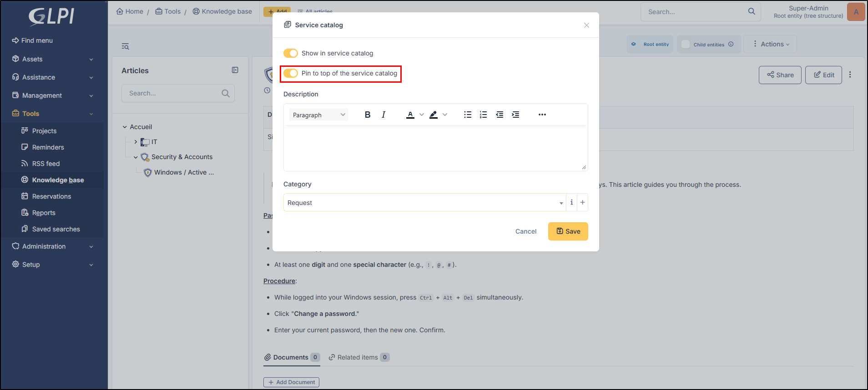This screenshot has height=390, width=868.
Task: Decrease indent in the editor
Action: coord(500,115)
